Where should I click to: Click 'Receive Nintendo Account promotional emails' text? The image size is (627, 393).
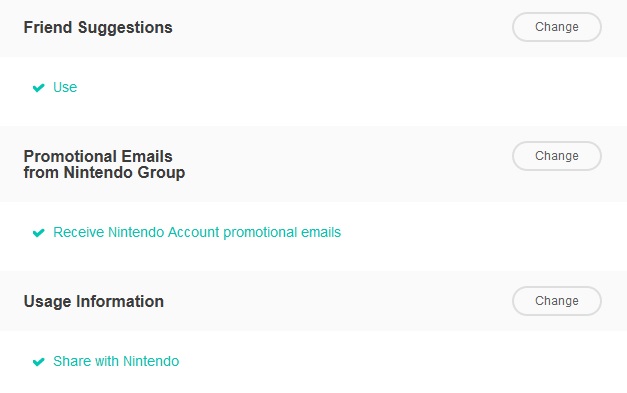[197, 232]
